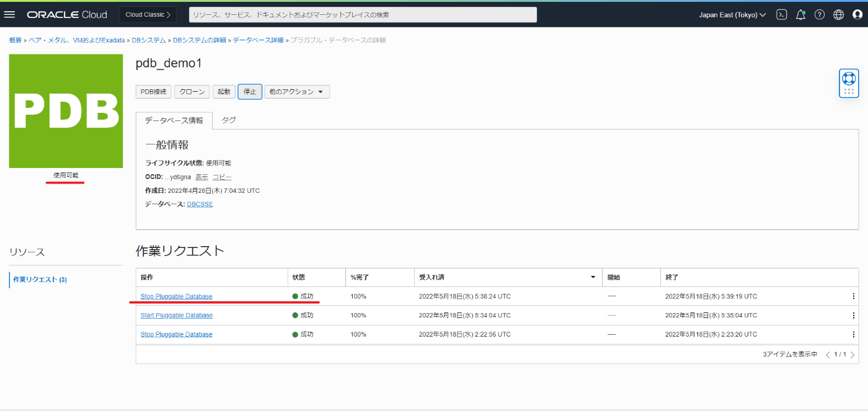The width and height of the screenshot is (868, 411).
Task: Click the 表示 link next to OCID
Action: click(201, 177)
